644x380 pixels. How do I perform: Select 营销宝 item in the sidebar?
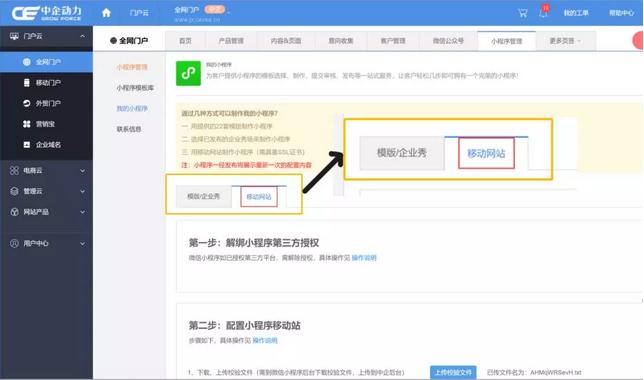[x=46, y=124]
